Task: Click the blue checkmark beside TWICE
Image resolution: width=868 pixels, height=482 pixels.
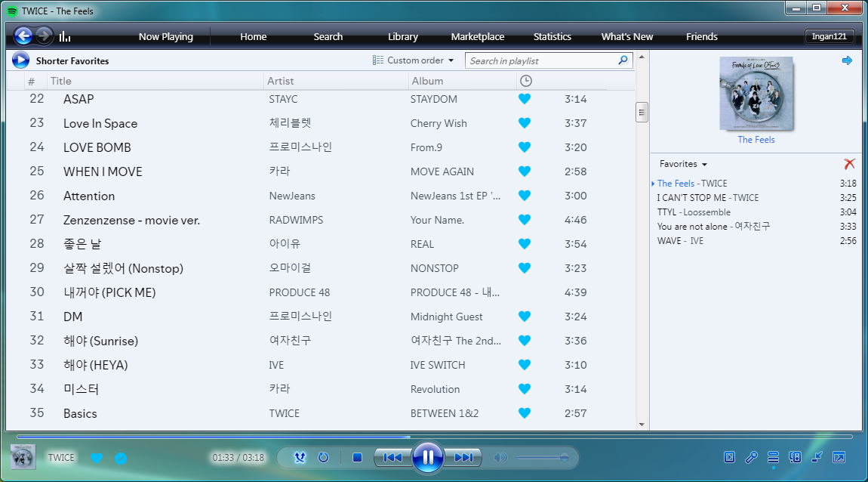Action: coord(121,458)
